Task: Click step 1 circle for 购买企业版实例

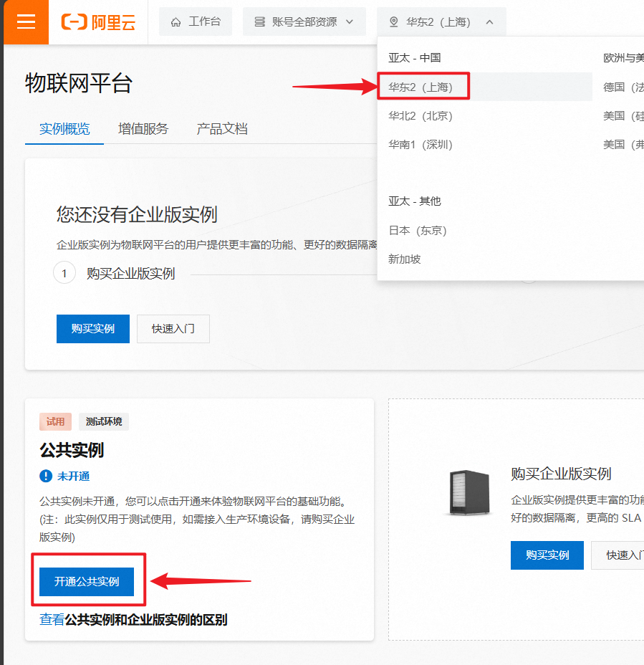Action: [64, 273]
